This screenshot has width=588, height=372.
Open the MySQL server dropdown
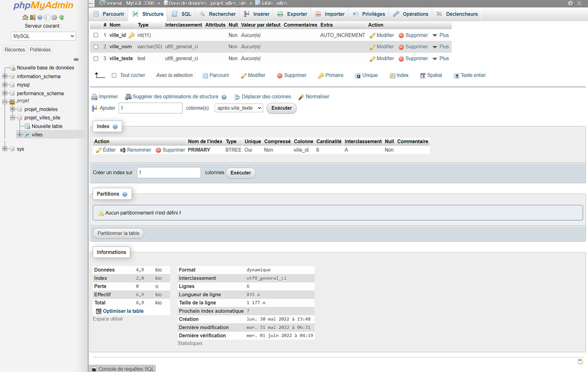click(43, 36)
